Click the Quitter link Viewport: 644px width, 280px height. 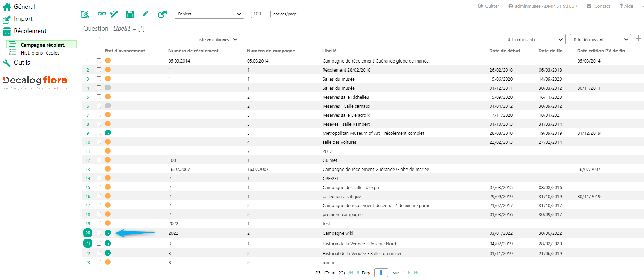click(489, 6)
